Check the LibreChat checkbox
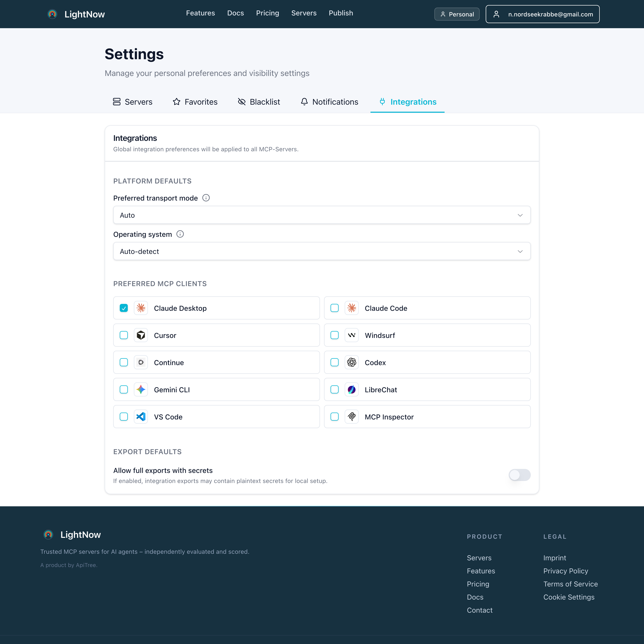Screen dimensions: 644x644 coord(335,389)
